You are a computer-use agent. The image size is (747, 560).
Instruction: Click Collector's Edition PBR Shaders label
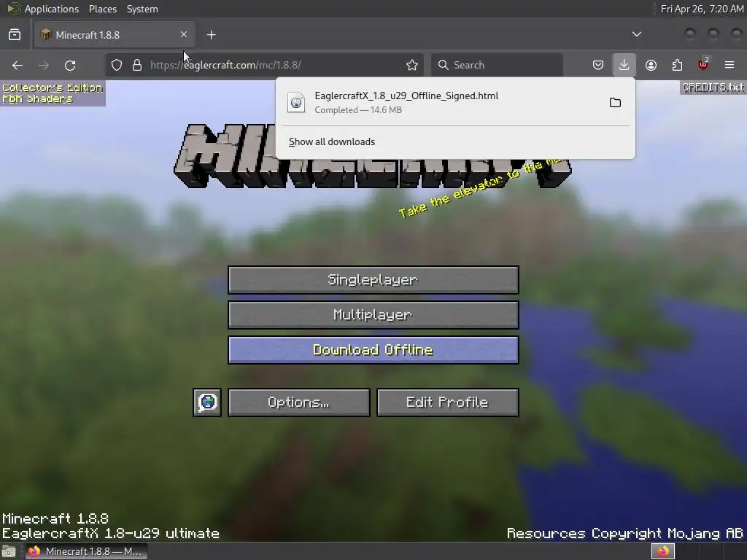(53, 93)
